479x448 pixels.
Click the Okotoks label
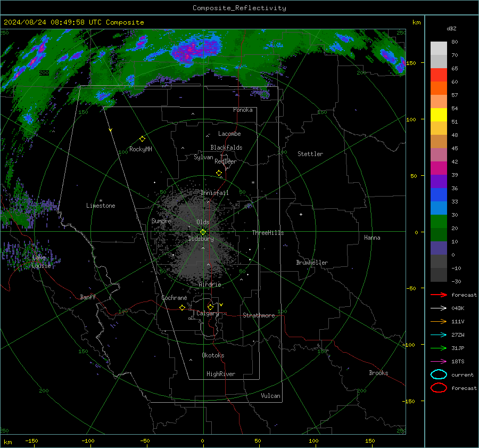[213, 355]
